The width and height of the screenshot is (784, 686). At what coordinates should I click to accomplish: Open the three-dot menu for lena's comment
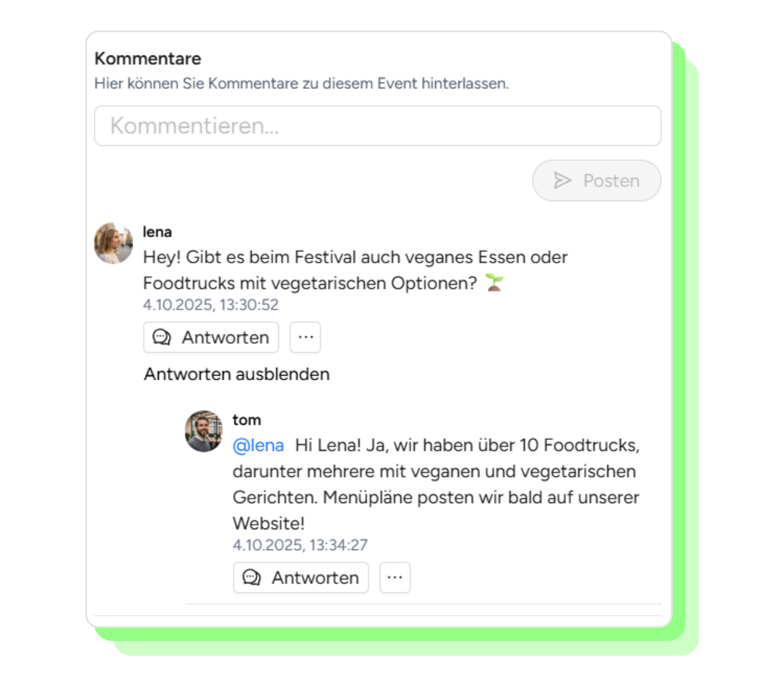(305, 337)
